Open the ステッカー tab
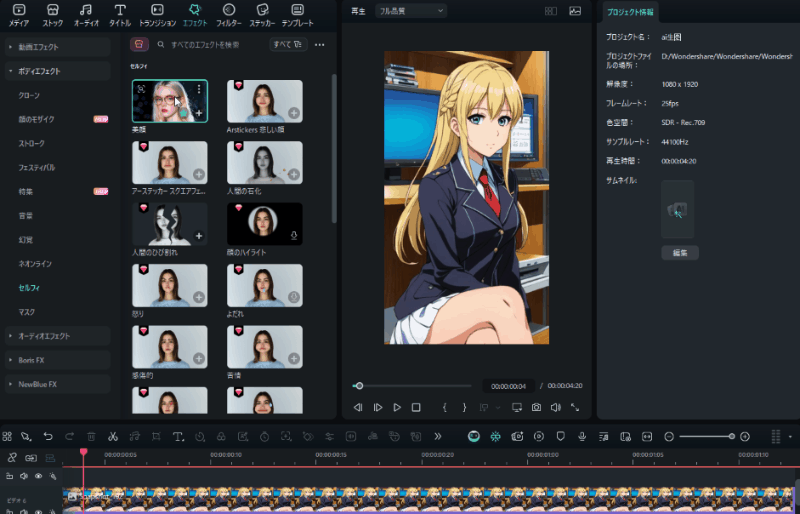The height and width of the screenshot is (514, 800). [262, 15]
